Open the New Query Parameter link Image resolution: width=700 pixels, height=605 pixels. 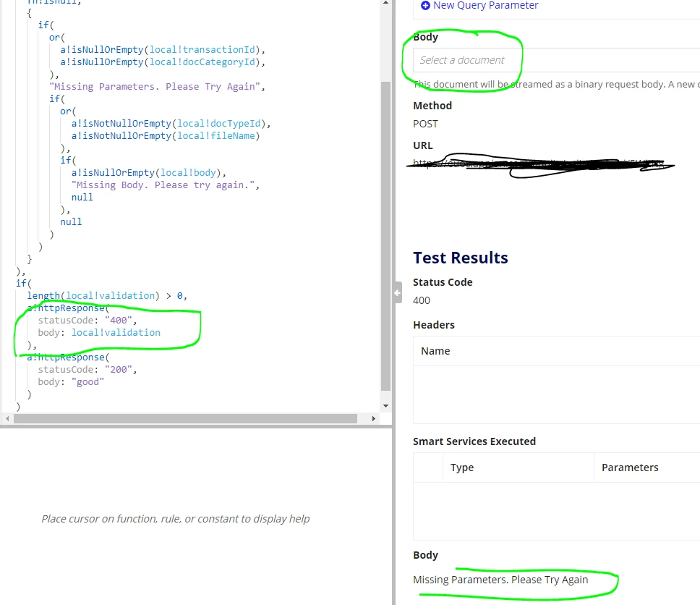coord(485,5)
